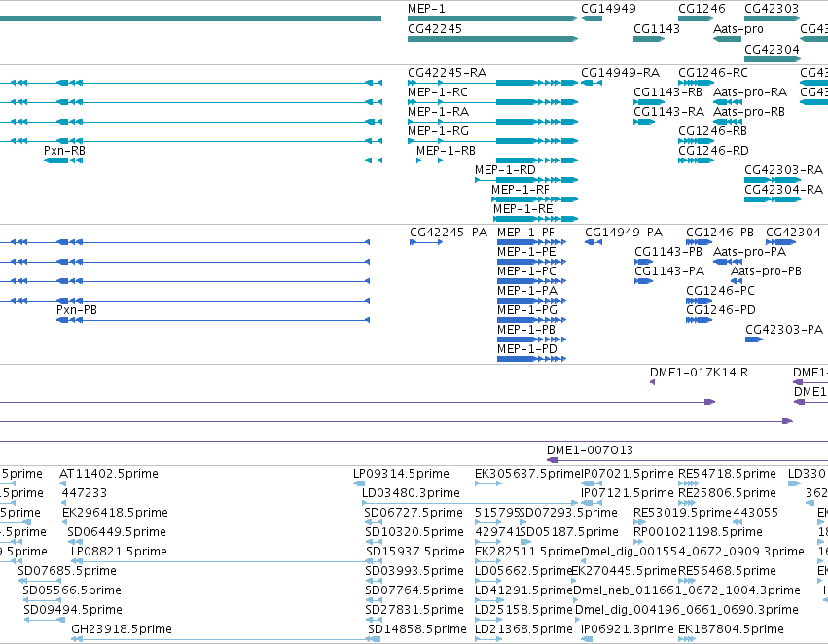Select EST LP08821.5prime
The height and width of the screenshot is (644, 828).
point(226,561)
